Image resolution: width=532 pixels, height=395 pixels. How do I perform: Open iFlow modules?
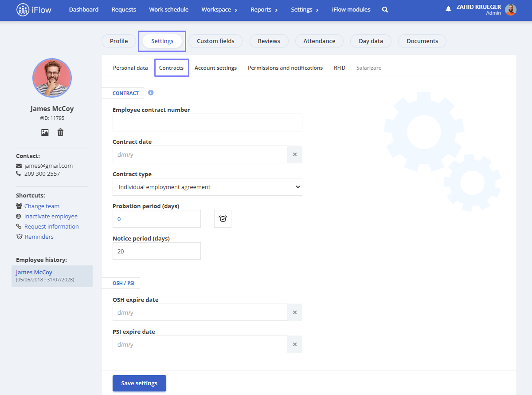tap(351, 9)
